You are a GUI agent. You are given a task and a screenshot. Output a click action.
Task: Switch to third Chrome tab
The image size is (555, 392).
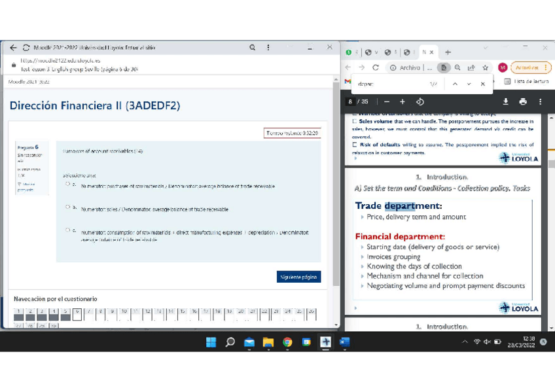(x=389, y=52)
